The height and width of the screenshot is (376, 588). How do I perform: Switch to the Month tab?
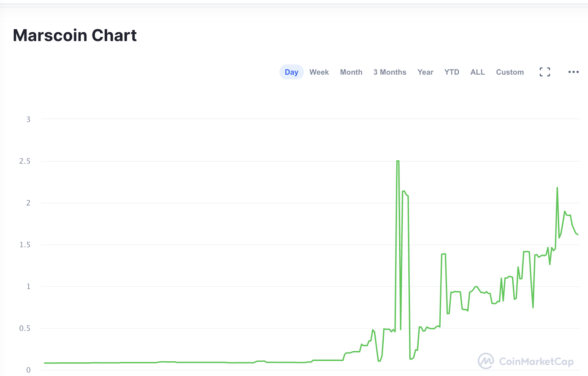tap(351, 72)
